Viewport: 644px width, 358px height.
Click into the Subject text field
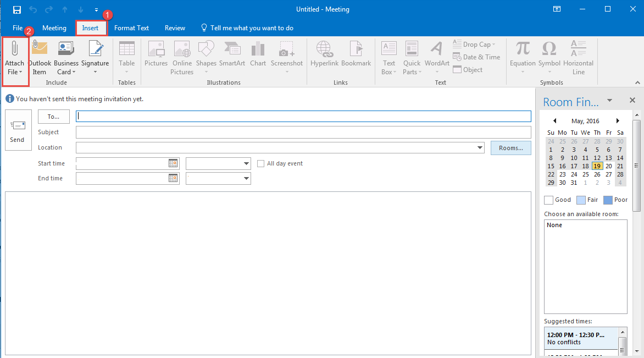coord(303,133)
